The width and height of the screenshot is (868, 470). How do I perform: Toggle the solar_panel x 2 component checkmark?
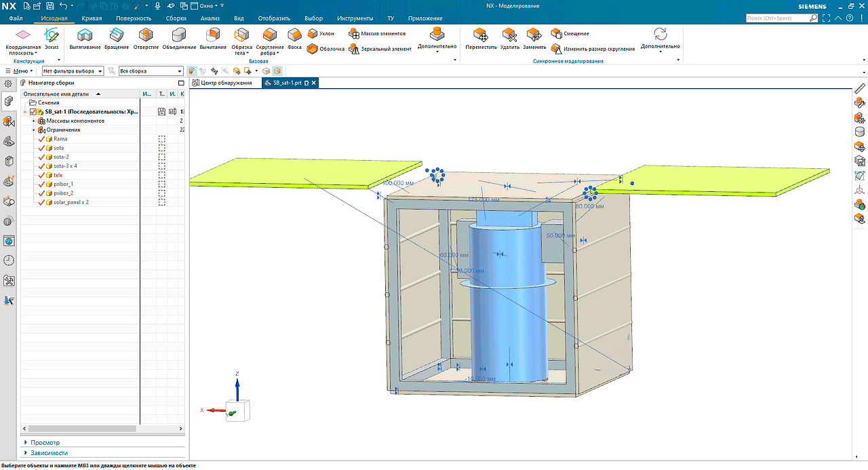click(x=41, y=202)
